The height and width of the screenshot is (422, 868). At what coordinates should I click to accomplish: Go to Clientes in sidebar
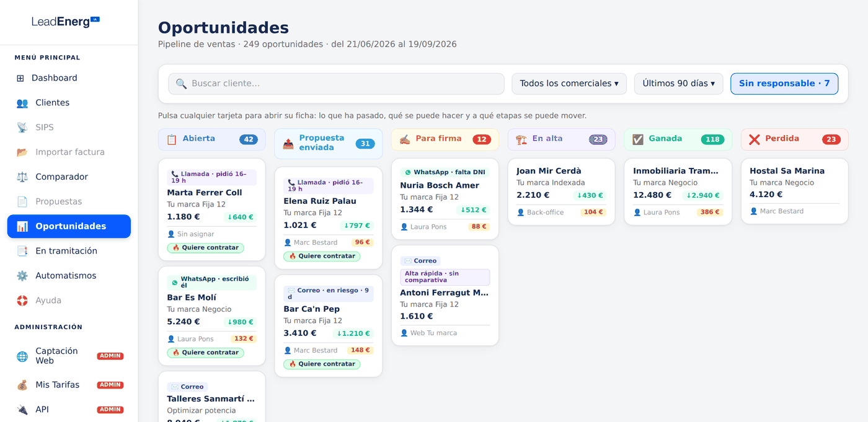[69, 103]
